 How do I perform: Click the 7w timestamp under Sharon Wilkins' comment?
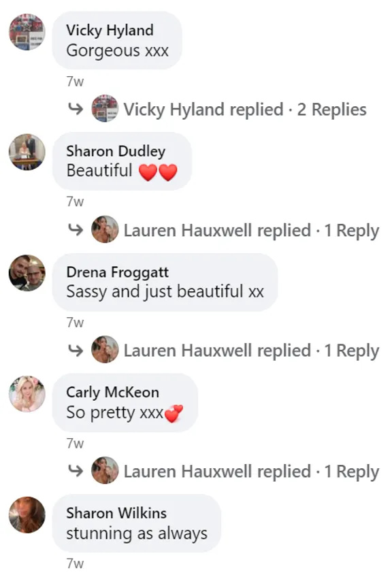pyautogui.click(x=76, y=563)
